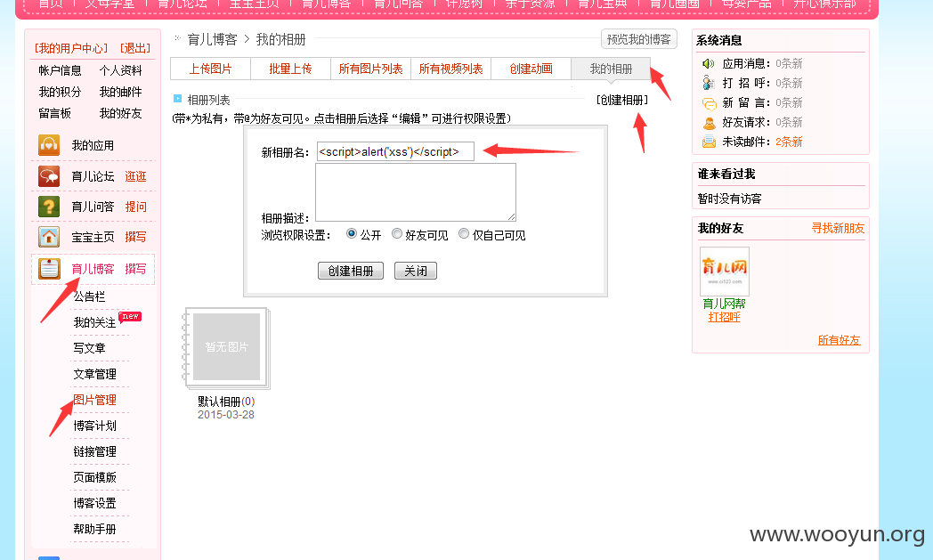Switch to the 创建动画 tab
Viewport: 933px width, 560px height.
click(531, 69)
